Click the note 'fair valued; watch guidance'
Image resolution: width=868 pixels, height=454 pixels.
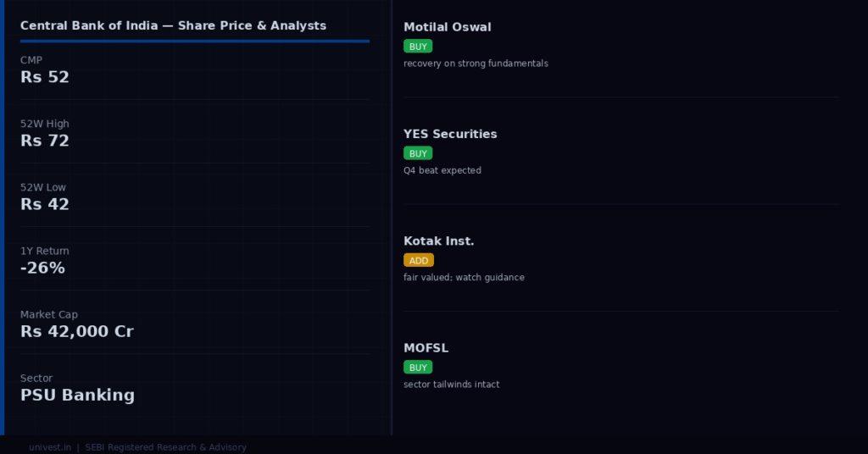pyautogui.click(x=464, y=278)
